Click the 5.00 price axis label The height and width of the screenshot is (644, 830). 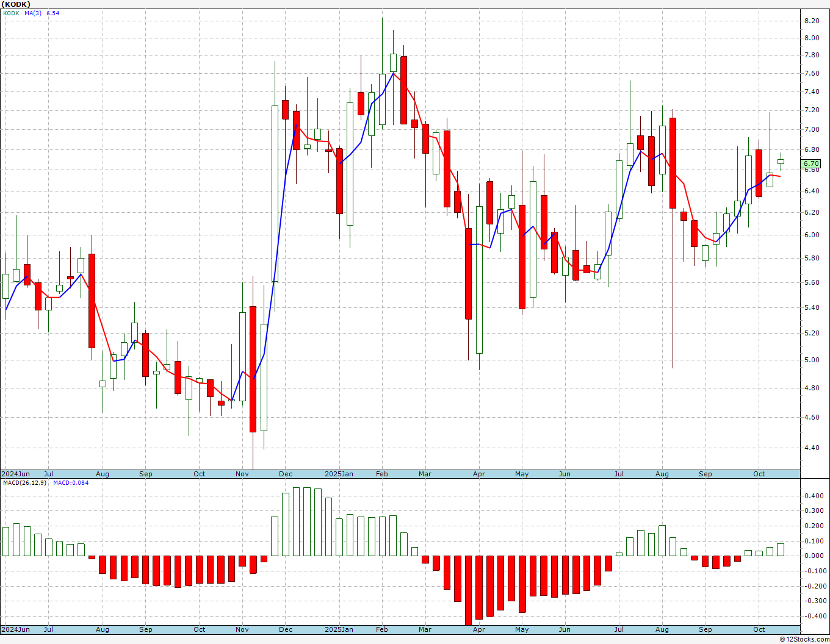(x=812, y=360)
